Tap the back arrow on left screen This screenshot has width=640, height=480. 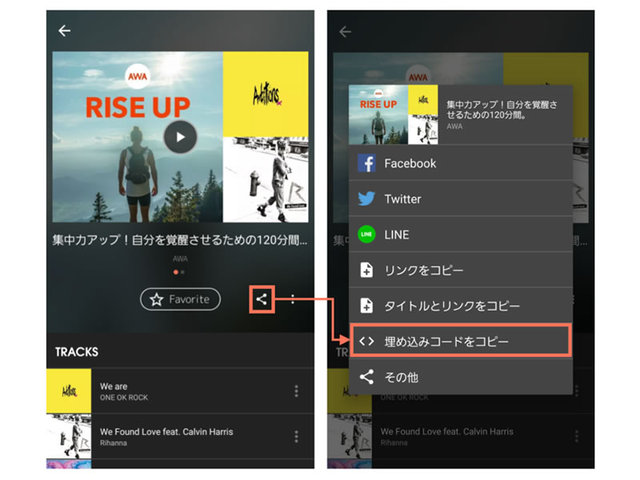coord(64,31)
